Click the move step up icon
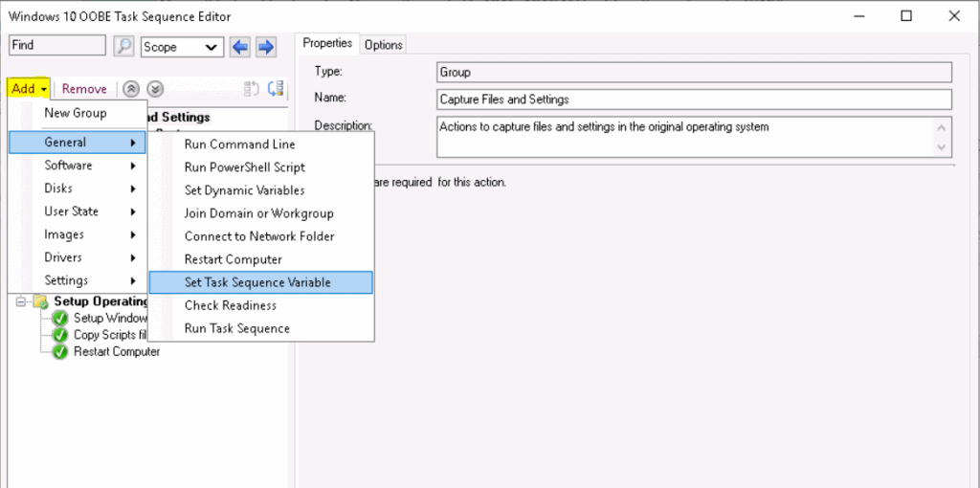This screenshot has width=980, height=488. tap(133, 89)
